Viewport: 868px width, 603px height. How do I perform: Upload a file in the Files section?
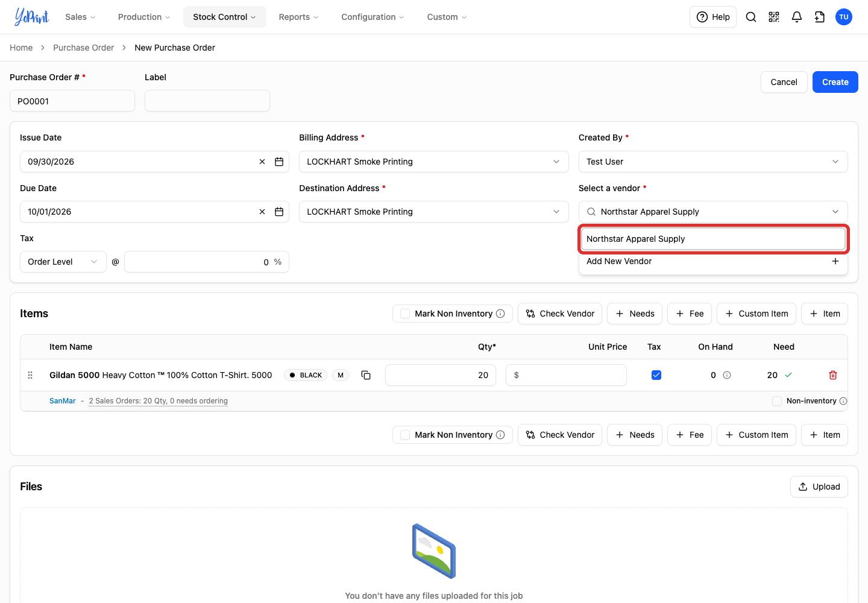pyautogui.click(x=819, y=487)
